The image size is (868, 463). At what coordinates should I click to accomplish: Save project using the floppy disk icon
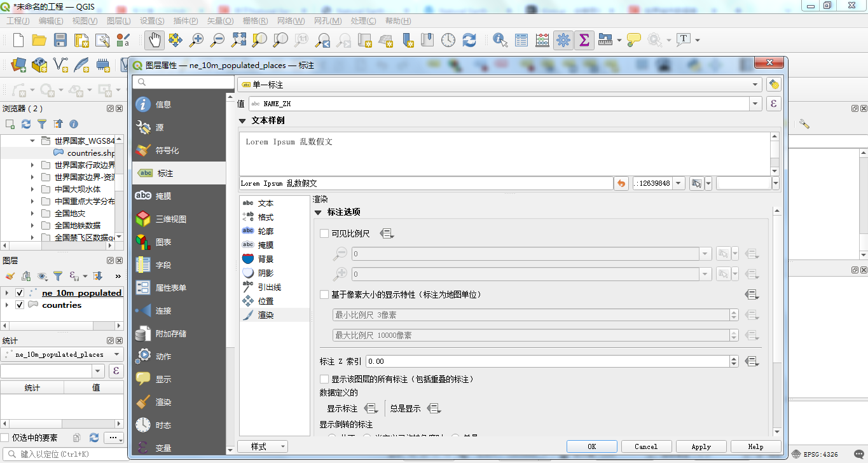[x=60, y=40]
